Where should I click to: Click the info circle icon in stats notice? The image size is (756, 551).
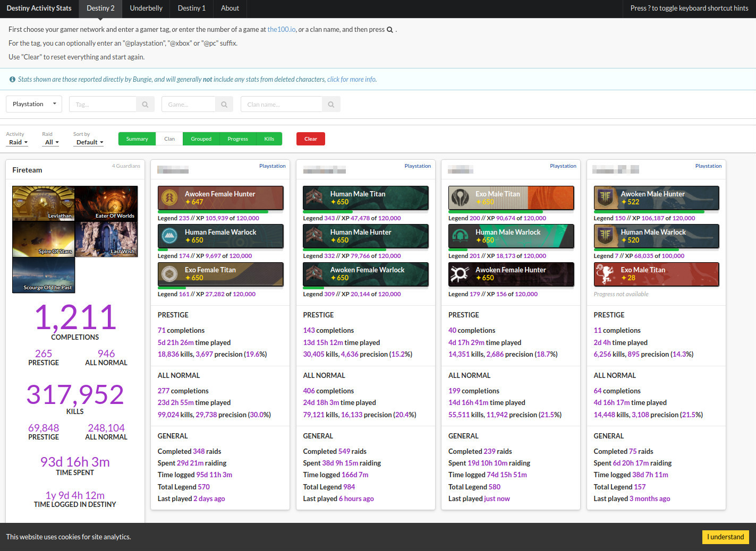click(12, 80)
